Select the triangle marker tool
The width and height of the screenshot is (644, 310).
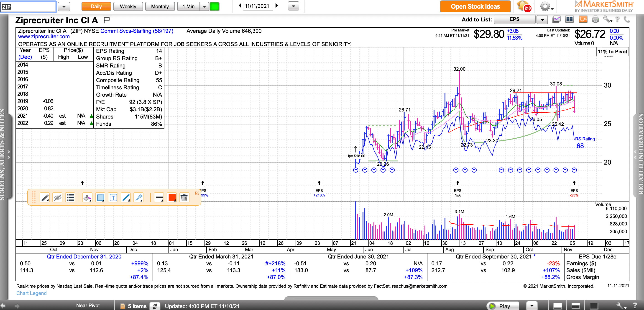coord(138,198)
